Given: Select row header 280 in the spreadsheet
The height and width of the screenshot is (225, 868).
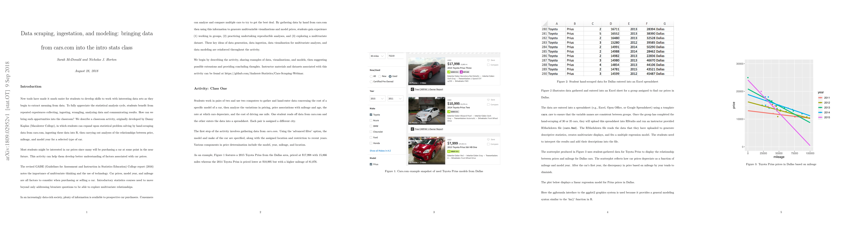Looking at the screenshot, I should click(545, 29).
